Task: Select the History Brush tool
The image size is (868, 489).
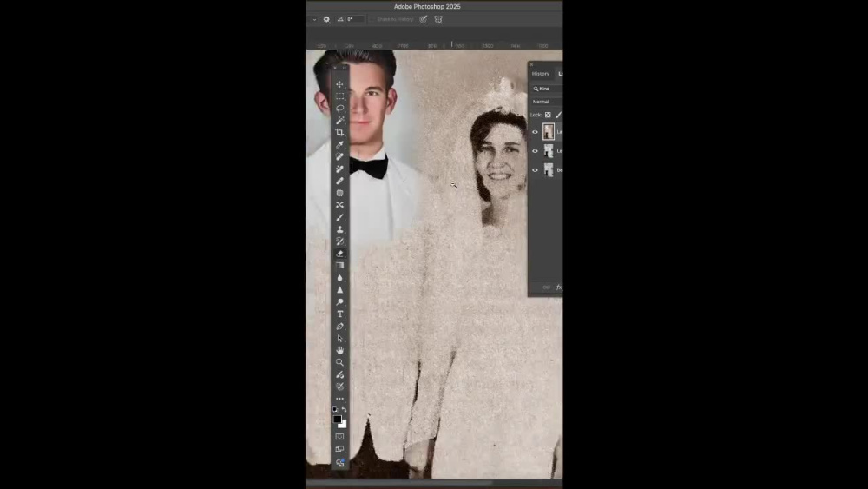Action: pos(340,241)
